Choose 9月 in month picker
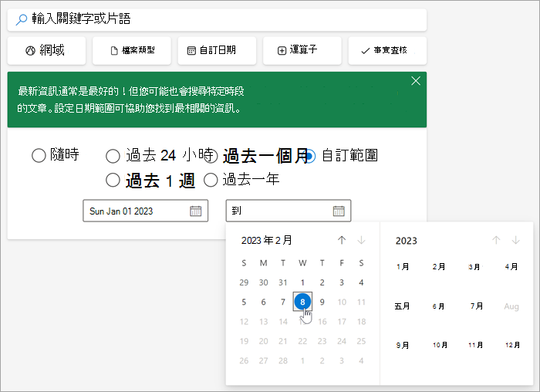This screenshot has height=392, width=540. click(403, 345)
